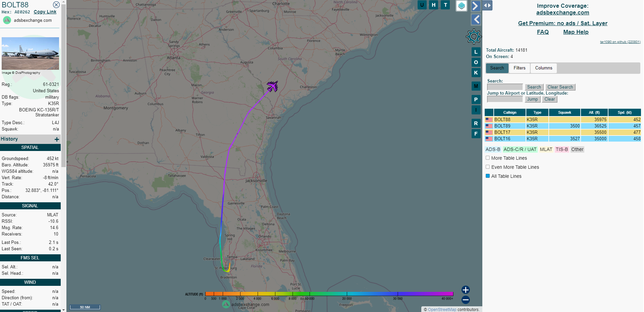Click the adsbexchange logo in info panel
This screenshot has height=312, width=644.
click(x=7, y=20)
